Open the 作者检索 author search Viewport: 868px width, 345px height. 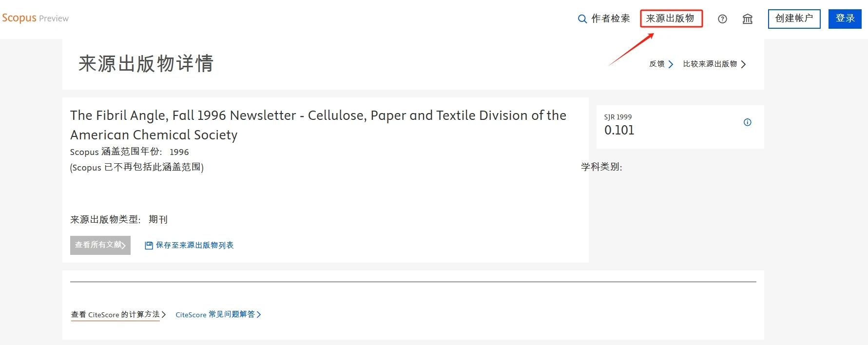(610, 19)
